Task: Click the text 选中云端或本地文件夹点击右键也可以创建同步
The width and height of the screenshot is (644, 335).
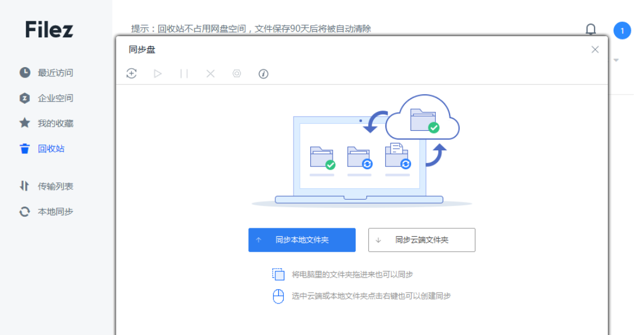Action: click(x=371, y=296)
